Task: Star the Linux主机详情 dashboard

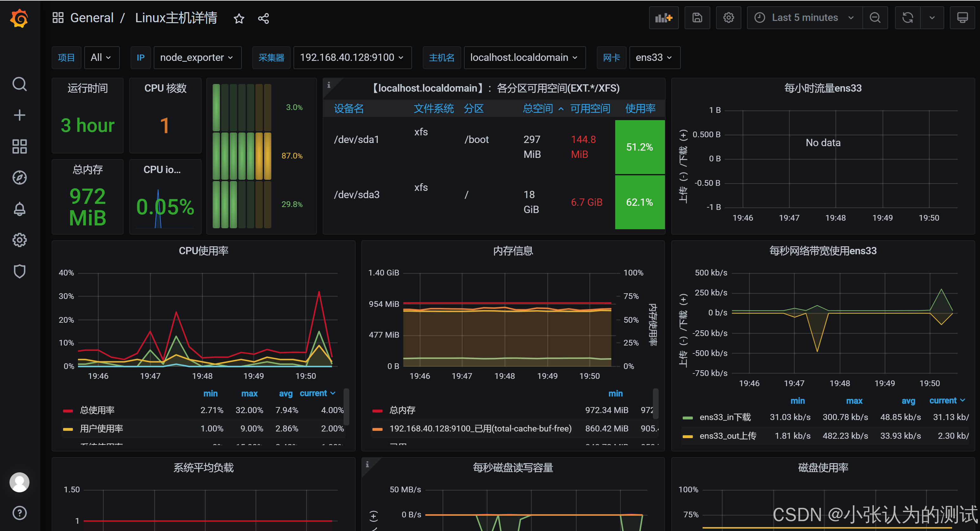Action: point(239,18)
